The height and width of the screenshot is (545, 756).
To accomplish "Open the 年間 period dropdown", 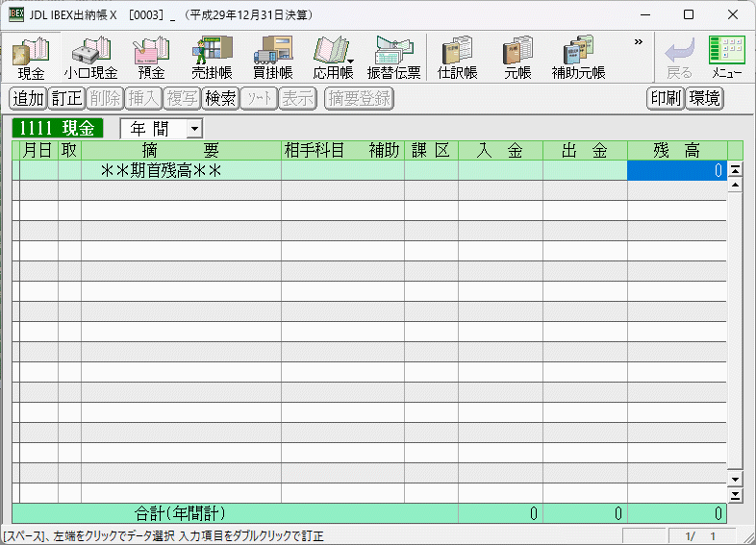I will point(195,129).
